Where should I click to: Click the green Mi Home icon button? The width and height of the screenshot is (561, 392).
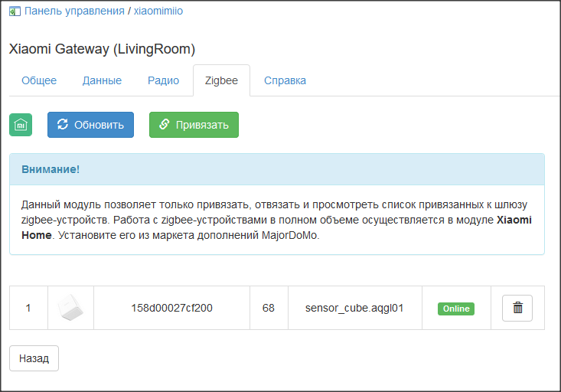[21, 125]
